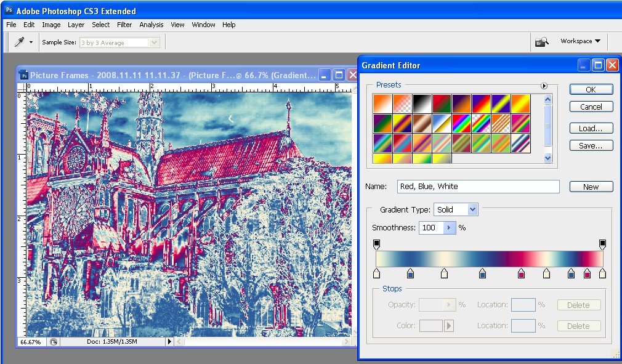Select the leftmost cream color stop
This screenshot has width=622, height=364.
coord(377,273)
